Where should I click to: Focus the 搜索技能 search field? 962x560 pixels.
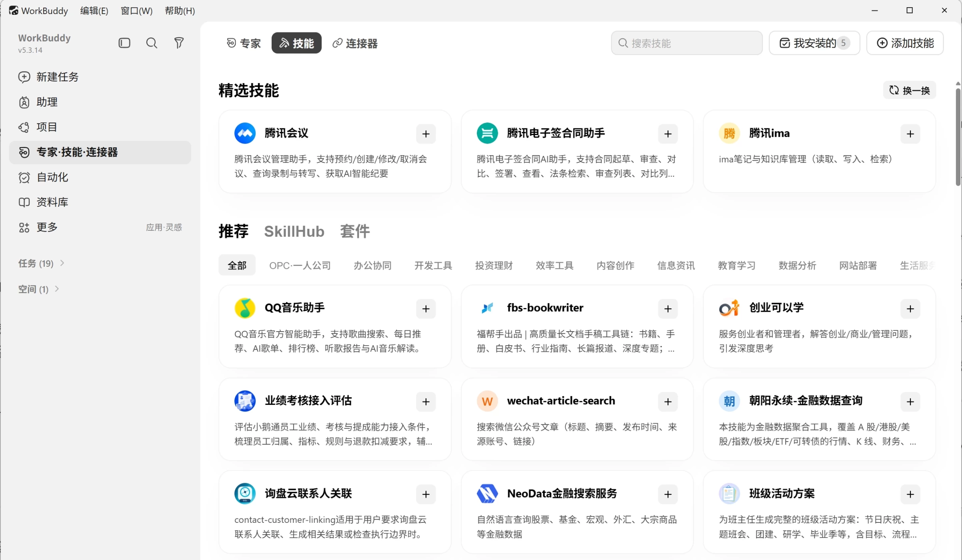coord(687,43)
